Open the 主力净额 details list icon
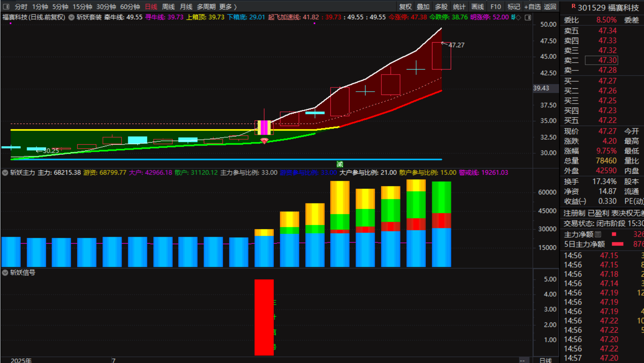 tap(598, 235)
